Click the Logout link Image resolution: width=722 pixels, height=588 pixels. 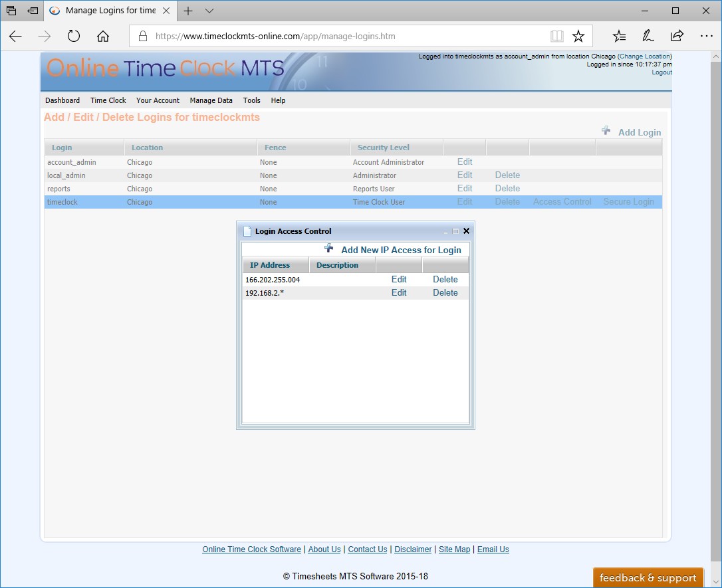click(662, 72)
